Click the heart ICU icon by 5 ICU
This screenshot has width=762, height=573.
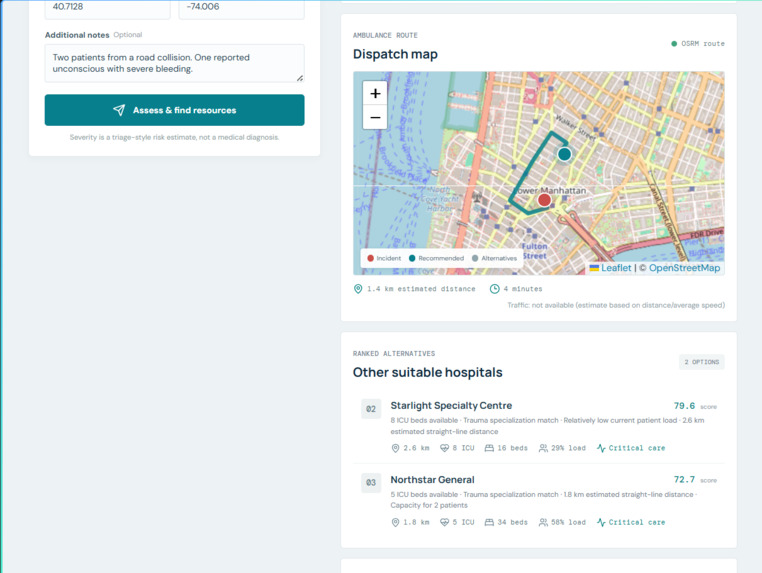click(x=444, y=522)
